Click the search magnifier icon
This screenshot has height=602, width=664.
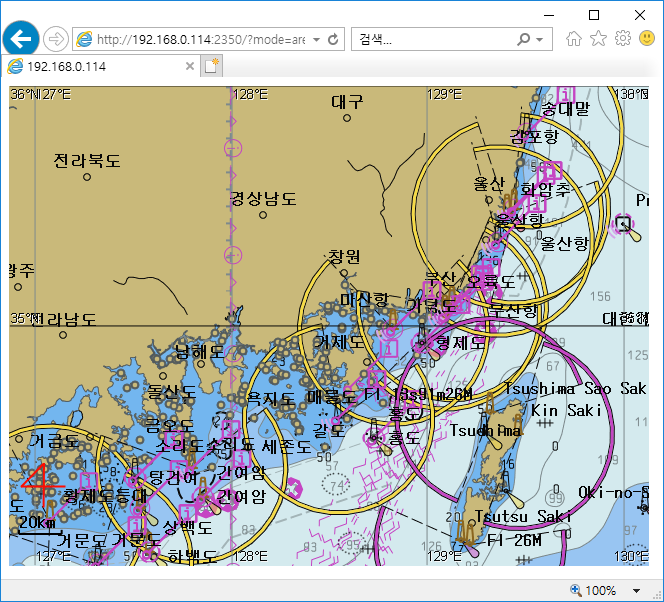coord(523,39)
